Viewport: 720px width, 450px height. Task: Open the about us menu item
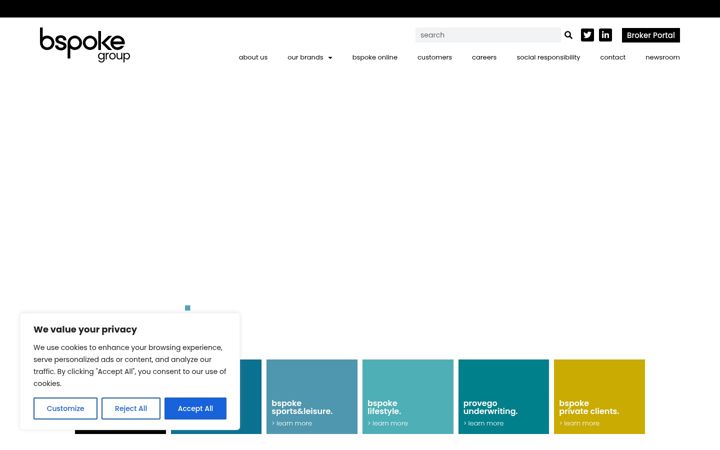253,57
